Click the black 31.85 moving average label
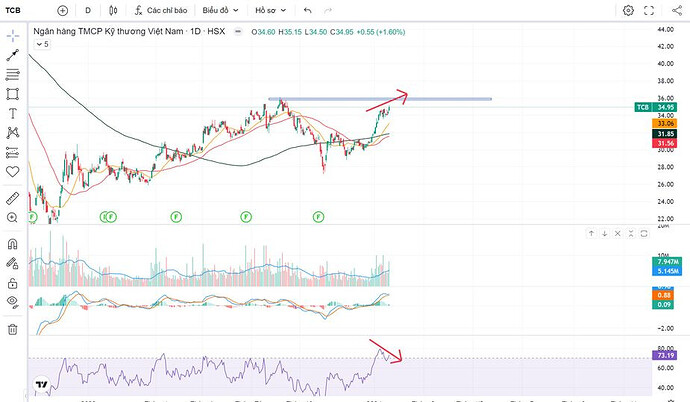The width and height of the screenshot is (690, 402). (x=664, y=134)
